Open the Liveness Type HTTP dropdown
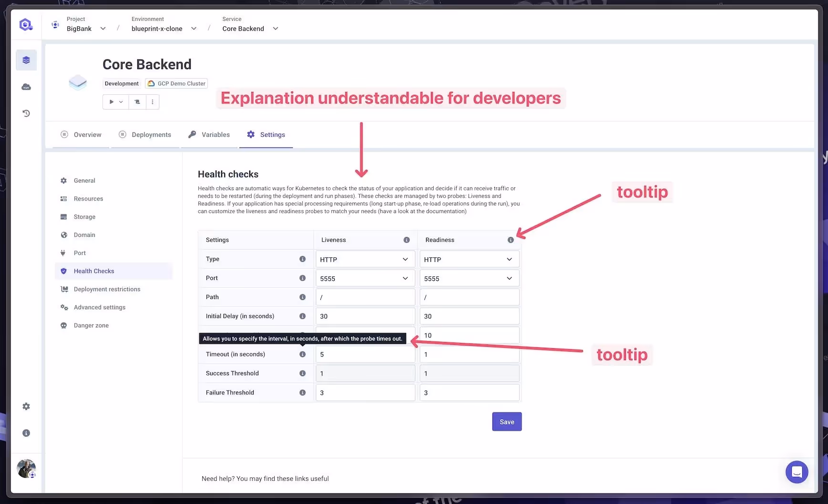Image resolution: width=828 pixels, height=504 pixels. [x=365, y=259]
